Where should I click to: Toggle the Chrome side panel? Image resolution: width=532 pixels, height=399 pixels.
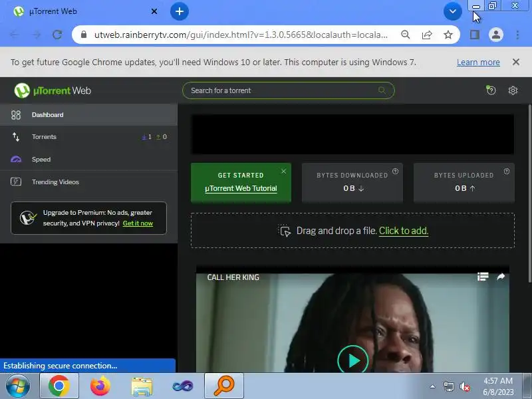(474, 35)
